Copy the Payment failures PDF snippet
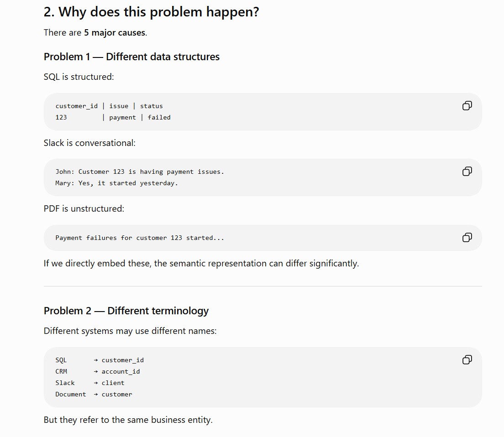 coord(467,238)
